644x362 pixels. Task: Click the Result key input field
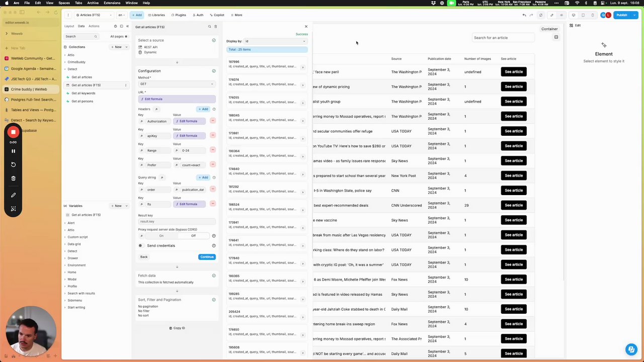(177, 221)
